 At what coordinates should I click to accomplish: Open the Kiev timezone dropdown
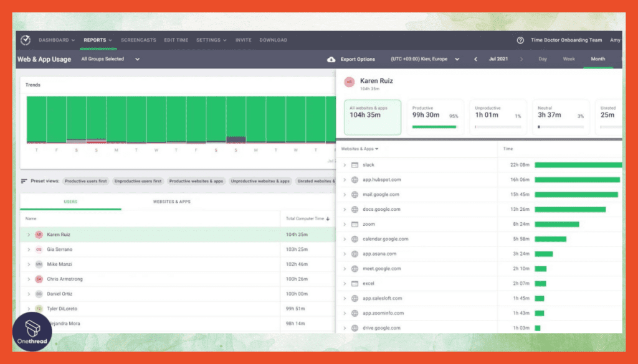(425, 59)
